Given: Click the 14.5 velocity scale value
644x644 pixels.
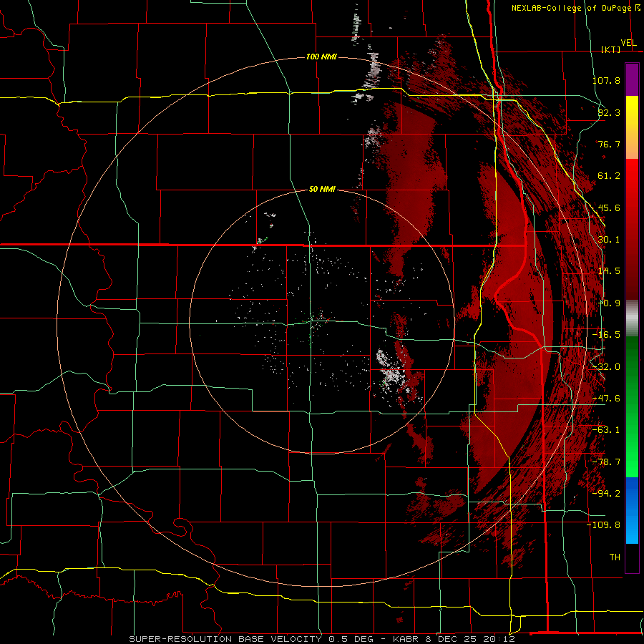Looking at the screenshot, I should [609, 271].
